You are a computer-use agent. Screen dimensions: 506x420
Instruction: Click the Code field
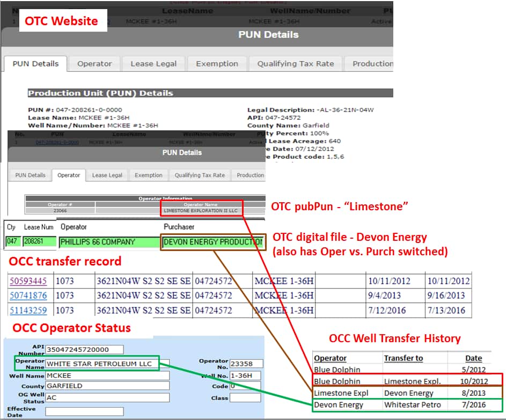point(245,386)
